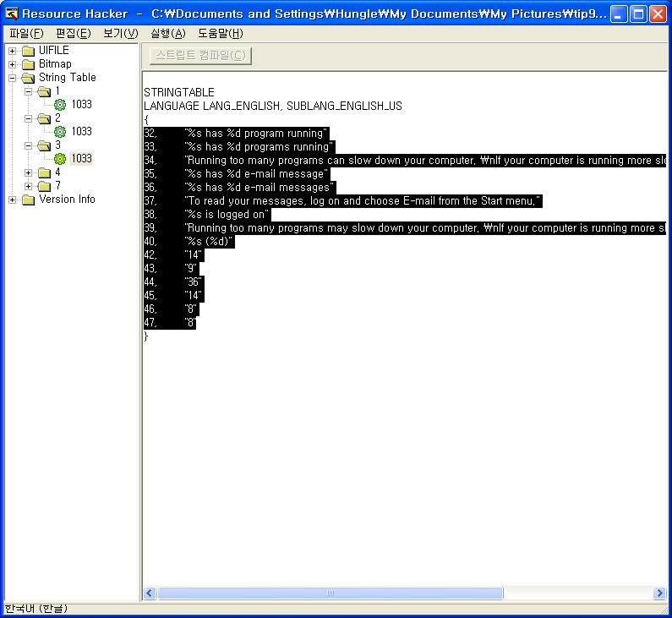Viewport: 672px width, 618px height.
Task: Click the "%s is logged on" line in the editor
Action: [227, 215]
